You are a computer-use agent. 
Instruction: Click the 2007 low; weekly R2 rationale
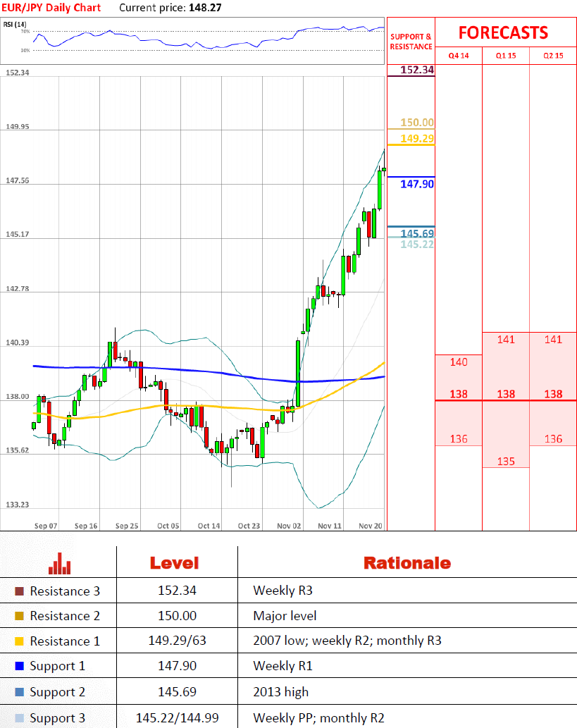coord(347,641)
